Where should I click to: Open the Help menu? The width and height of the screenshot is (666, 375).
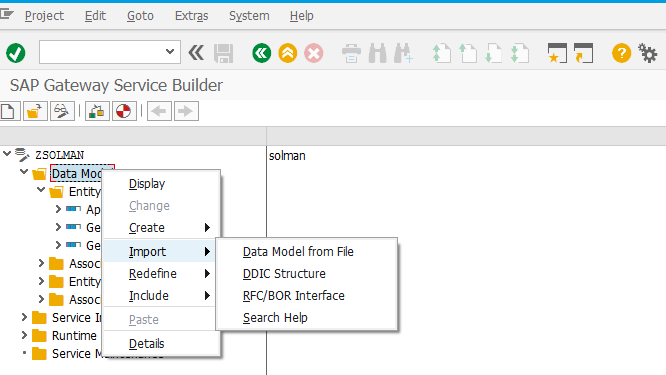[x=302, y=16]
